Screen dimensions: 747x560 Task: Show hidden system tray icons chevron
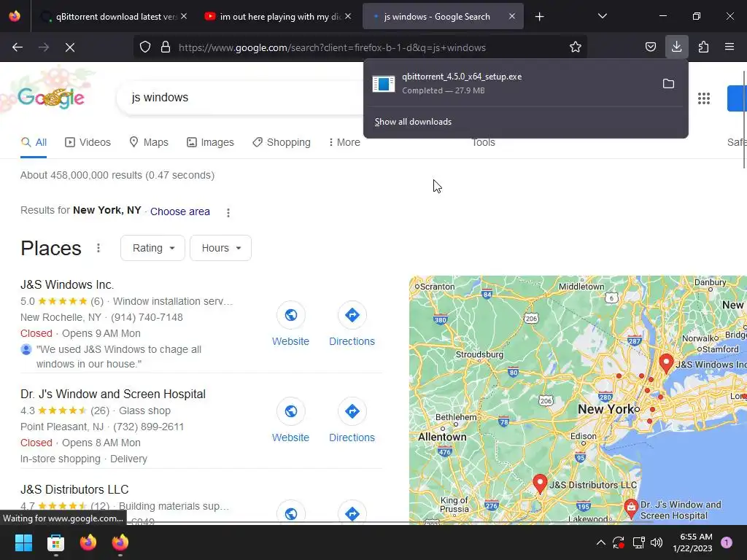pyautogui.click(x=601, y=542)
